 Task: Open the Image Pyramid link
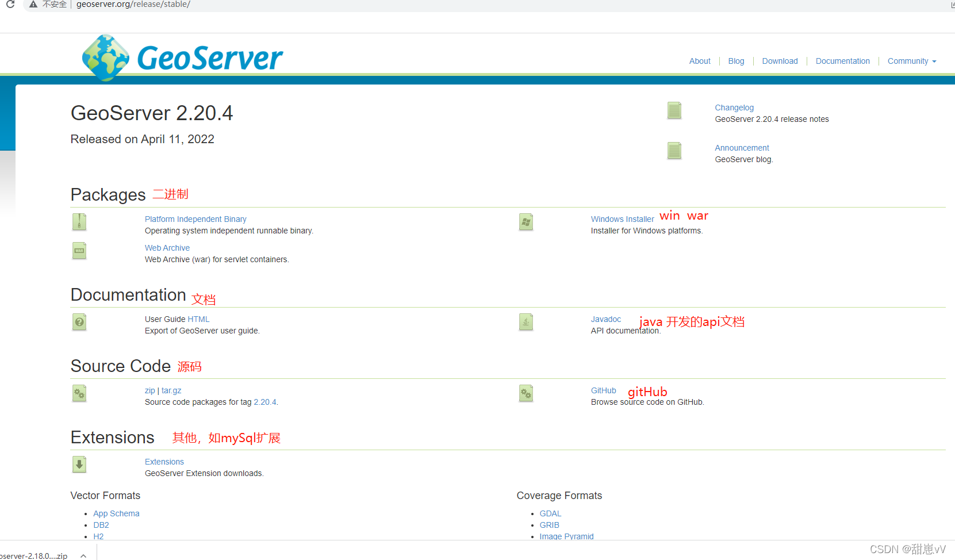click(x=566, y=536)
